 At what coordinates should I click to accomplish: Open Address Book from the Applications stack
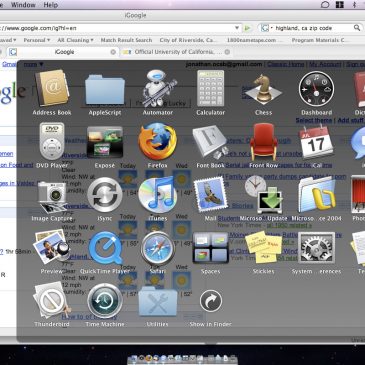52,88
